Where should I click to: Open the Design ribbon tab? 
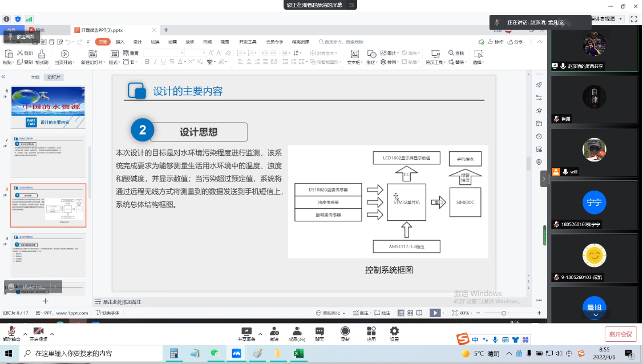tap(138, 42)
